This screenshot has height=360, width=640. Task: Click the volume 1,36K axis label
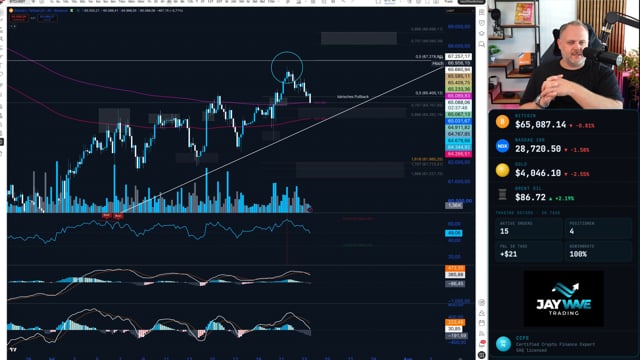coord(453,205)
